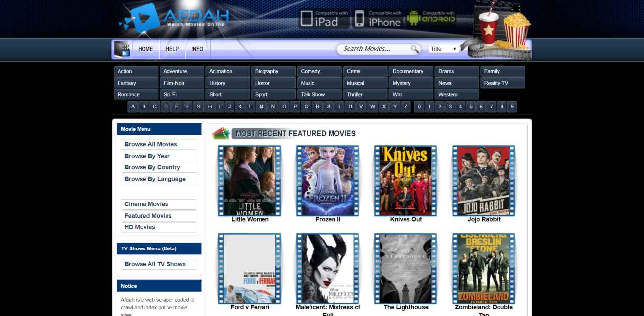Select the Drama genre
Viewport: 644px width, 316px height.
click(x=457, y=71)
